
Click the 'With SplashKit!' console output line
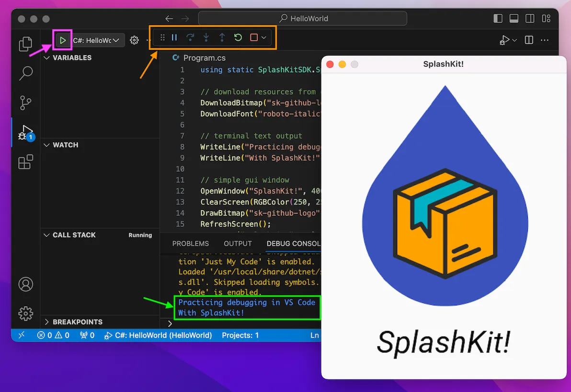pos(211,313)
